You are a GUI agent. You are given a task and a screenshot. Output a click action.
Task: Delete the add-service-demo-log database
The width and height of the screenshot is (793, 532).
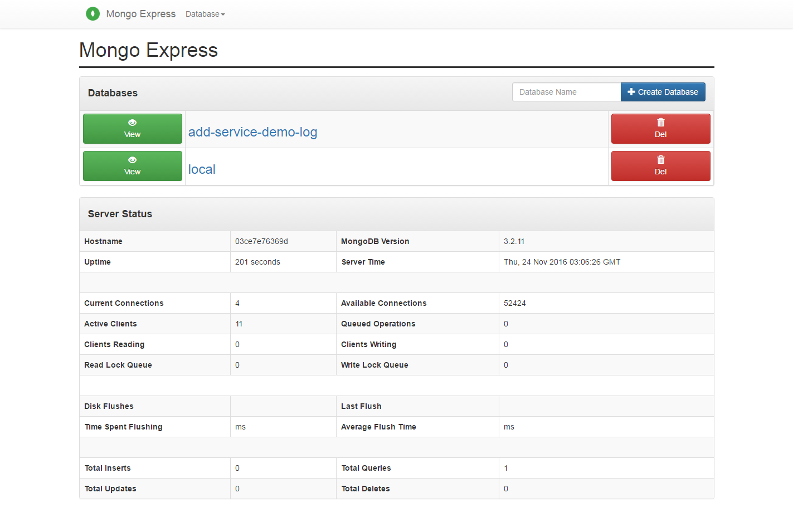(660, 129)
